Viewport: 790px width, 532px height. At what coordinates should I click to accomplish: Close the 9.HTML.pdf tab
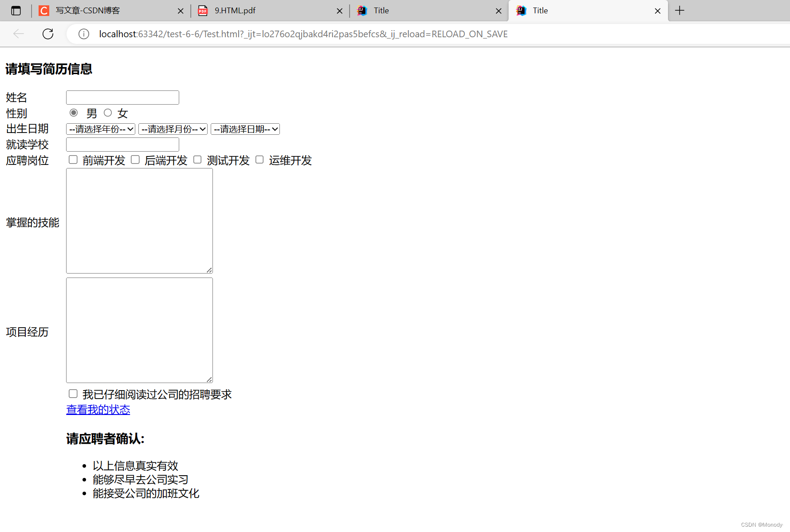click(340, 11)
